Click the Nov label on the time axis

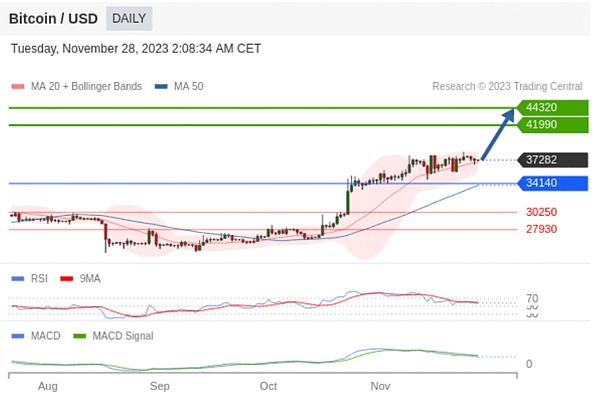[x=379, y=385]
